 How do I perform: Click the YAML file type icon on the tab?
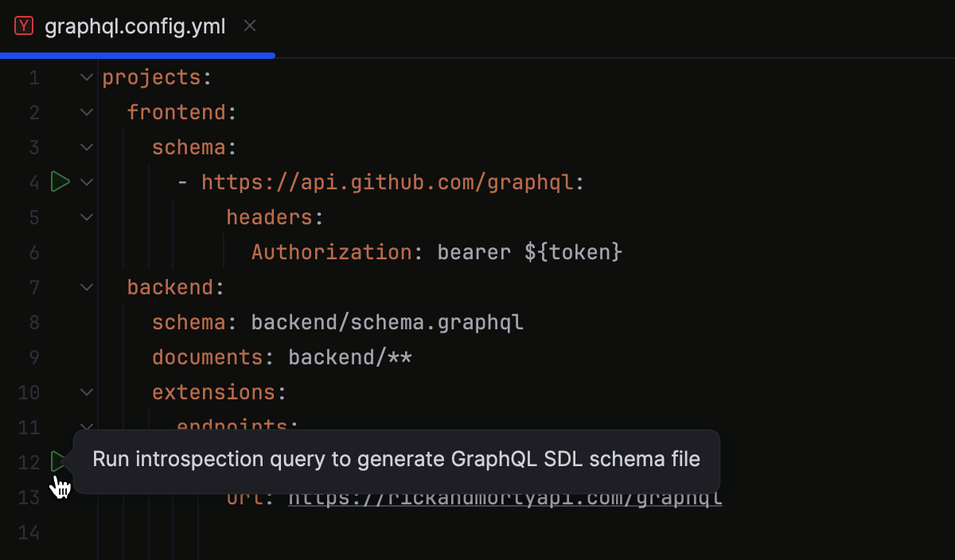[23, 25]
